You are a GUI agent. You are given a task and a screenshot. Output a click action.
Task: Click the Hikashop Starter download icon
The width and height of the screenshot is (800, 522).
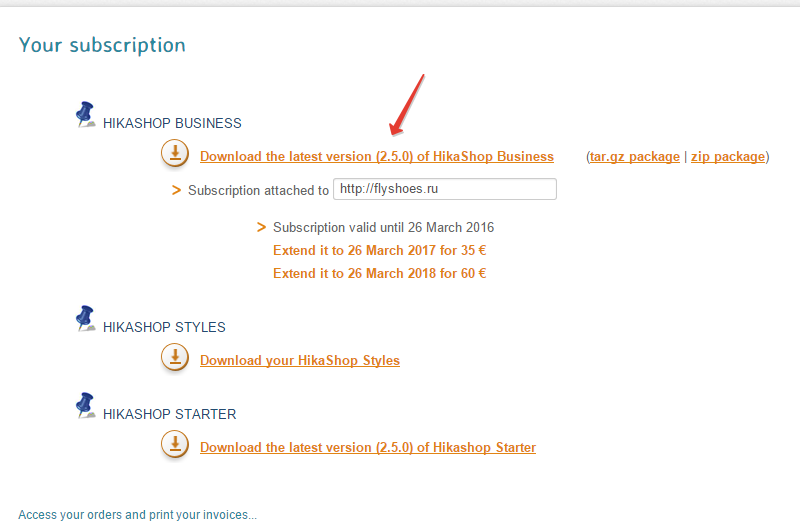[175, 445]
